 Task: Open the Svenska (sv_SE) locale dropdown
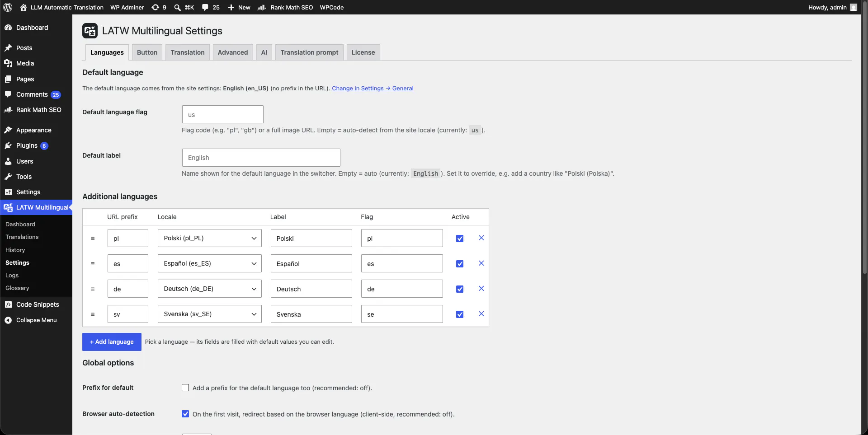tap(210, 314)
